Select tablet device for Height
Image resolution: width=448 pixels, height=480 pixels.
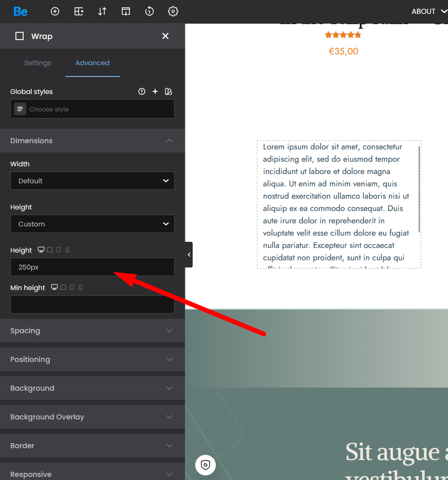tap(59, 250)
